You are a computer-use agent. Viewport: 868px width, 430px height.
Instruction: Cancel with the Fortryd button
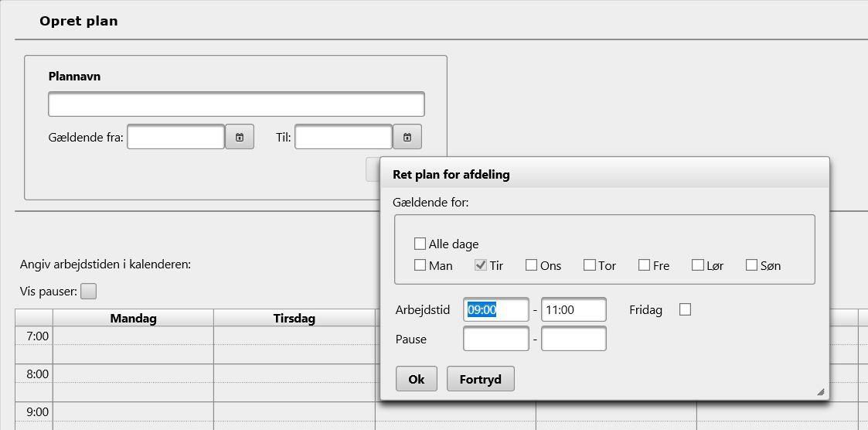481,379
